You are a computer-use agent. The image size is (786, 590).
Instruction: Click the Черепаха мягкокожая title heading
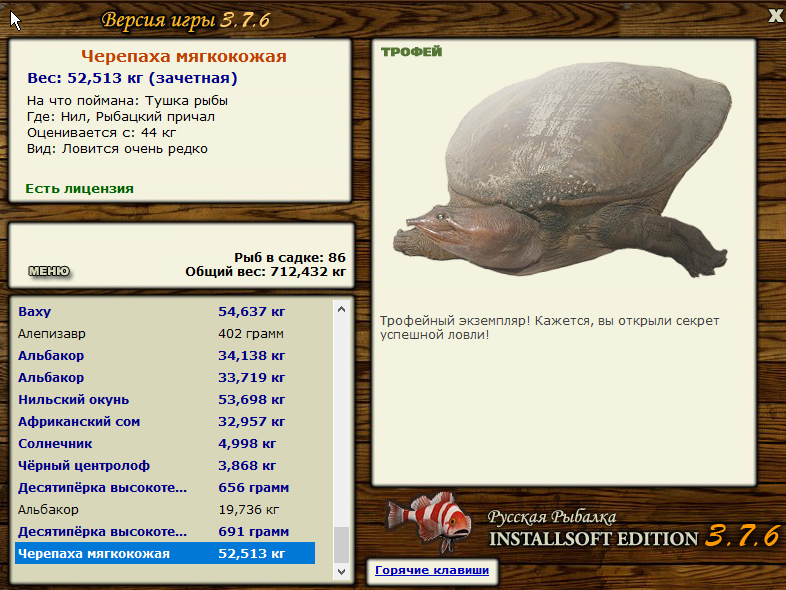(183, 56)
